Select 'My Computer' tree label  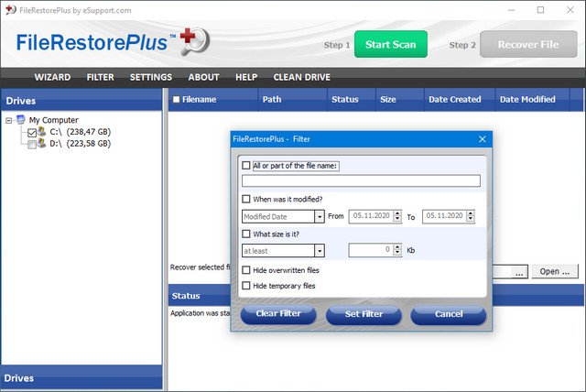point(54,120)
